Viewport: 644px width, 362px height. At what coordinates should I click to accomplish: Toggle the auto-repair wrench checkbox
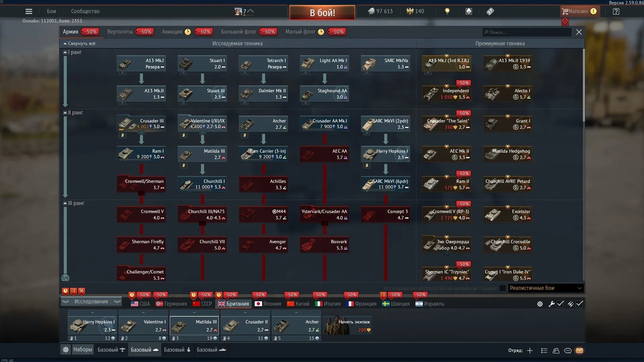point(560,304)
